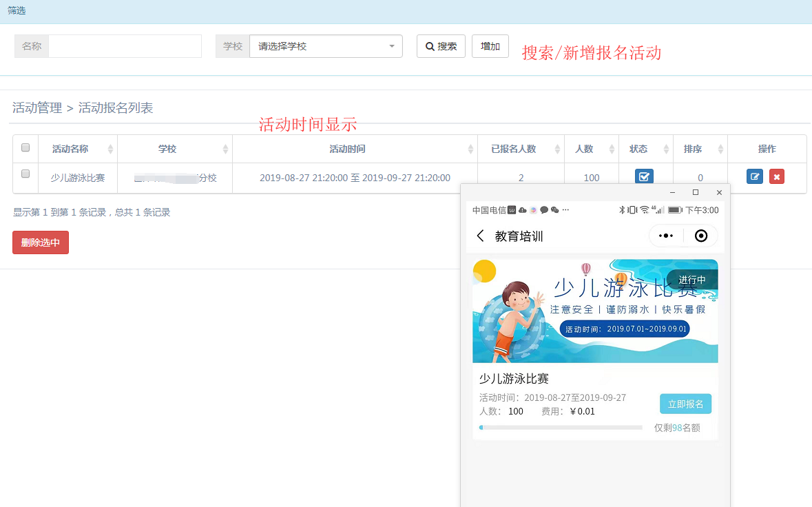The image size is (812, 507).
Task: Click the registration progress bar
Action: 561,428
